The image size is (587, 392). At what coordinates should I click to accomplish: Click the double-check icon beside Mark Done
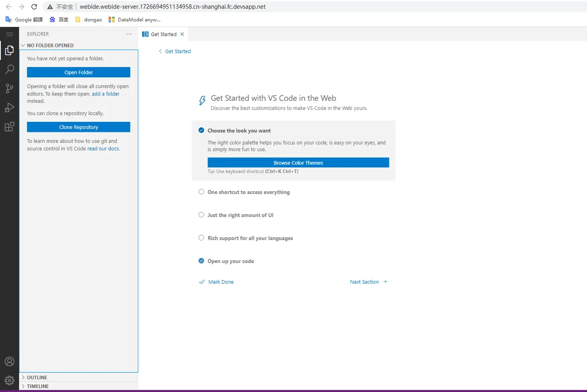click(202, 282)
